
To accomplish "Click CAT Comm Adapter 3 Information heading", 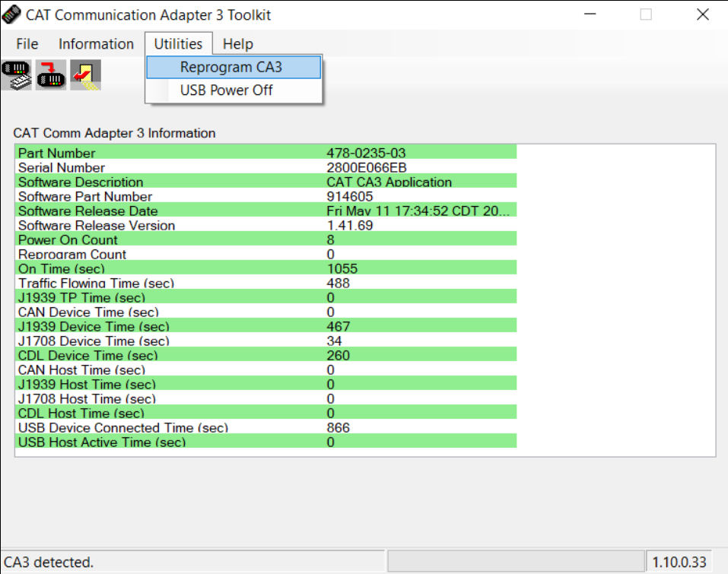I will tap(114, 133).
